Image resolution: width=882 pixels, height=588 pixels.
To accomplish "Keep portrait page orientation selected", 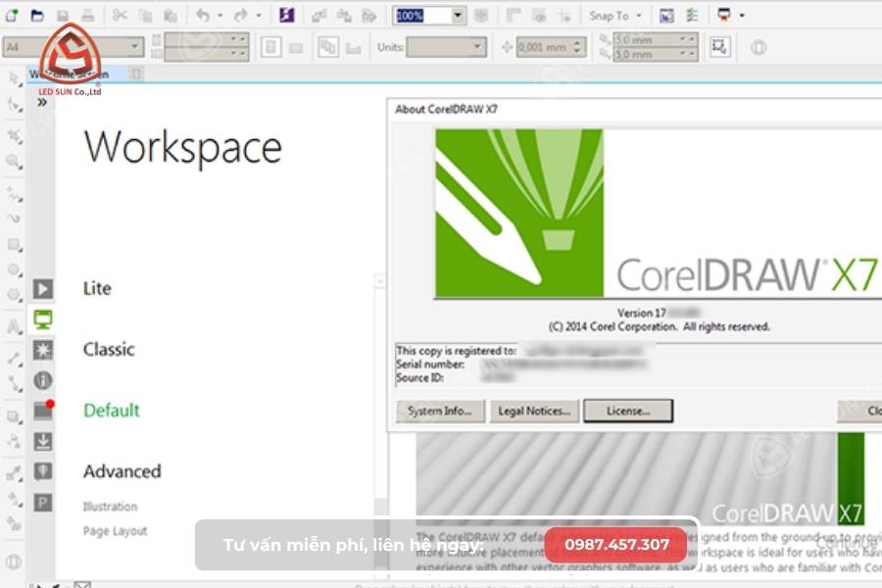I will click(x=269, y=46).
